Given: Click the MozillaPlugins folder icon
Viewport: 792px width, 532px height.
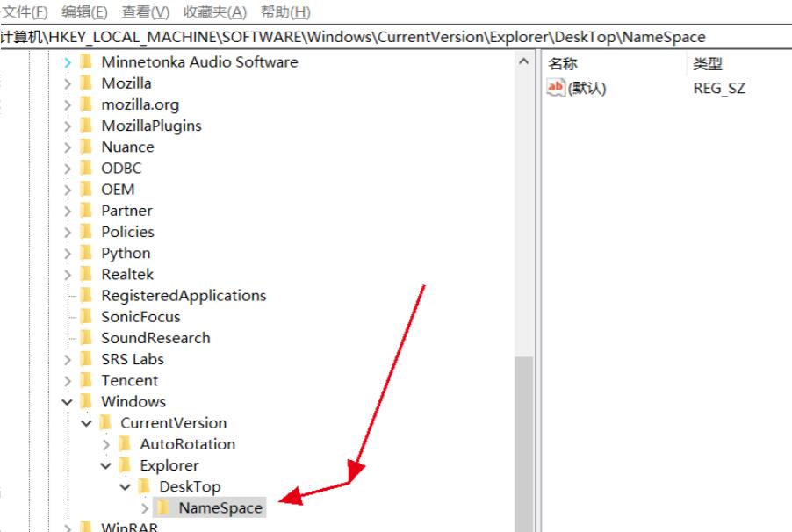Looking at the screenshot, I should tap(86, 126).
